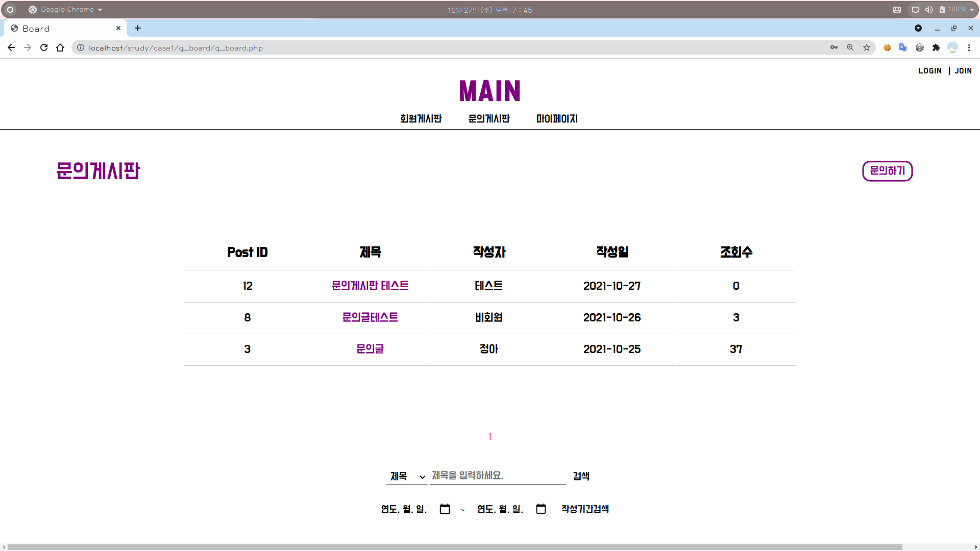Click the browser reload icon

coord(44,47)
